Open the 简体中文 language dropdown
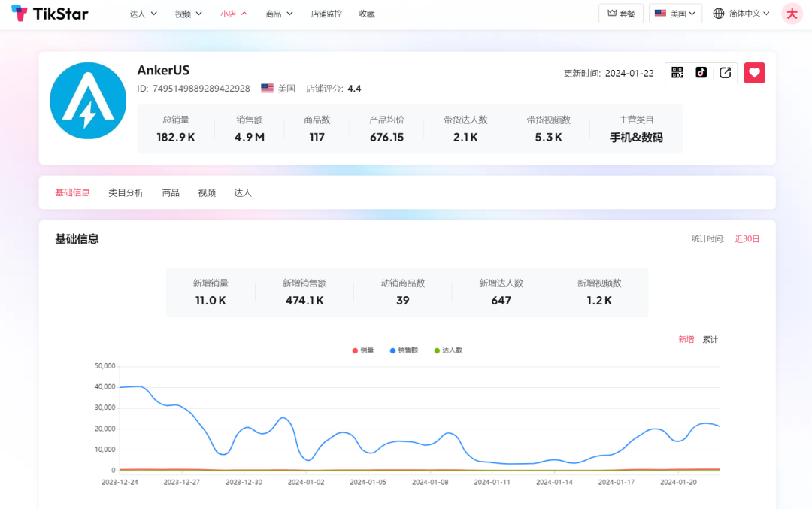This screenshot has width=812, height=509. click(749, 14)
